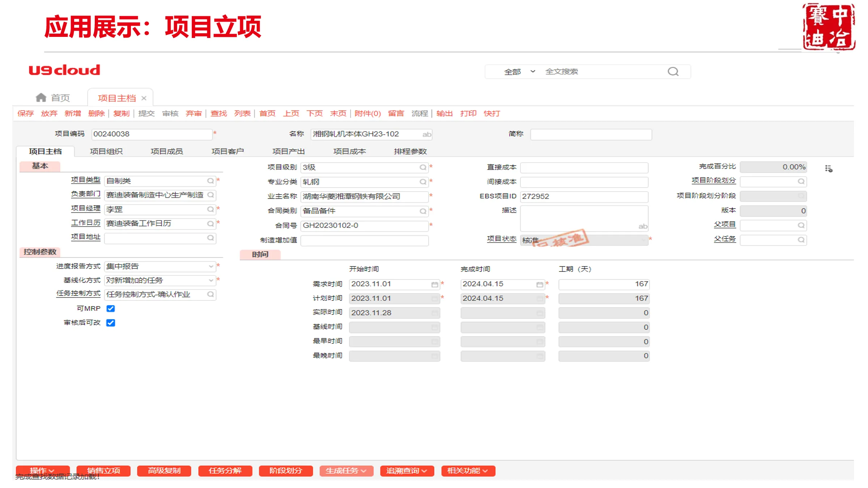Image resolution: width=868 pixels, height=488 pixels.
Task: Switch to the 排程参数 tab
Action: (x=410, y=151)
